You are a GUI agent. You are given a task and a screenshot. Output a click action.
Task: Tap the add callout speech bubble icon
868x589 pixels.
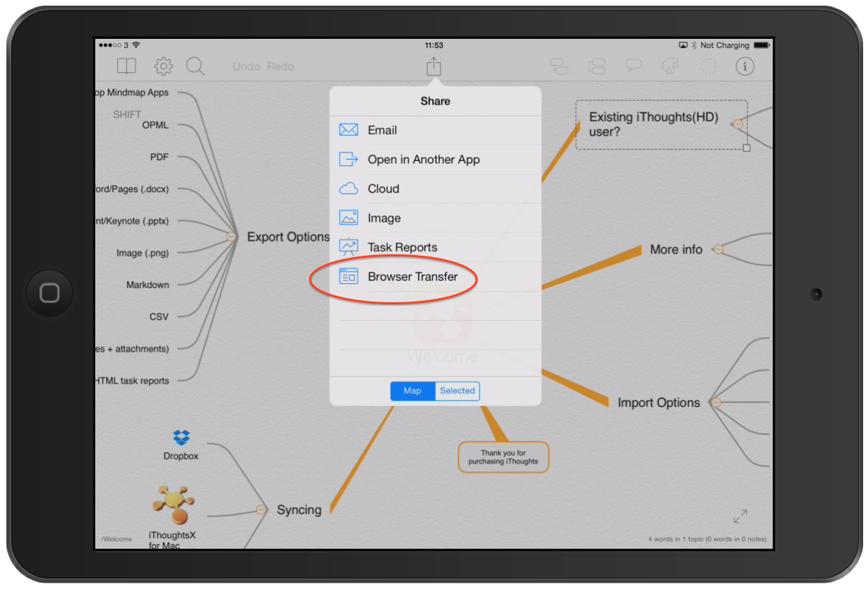(634, 66)
